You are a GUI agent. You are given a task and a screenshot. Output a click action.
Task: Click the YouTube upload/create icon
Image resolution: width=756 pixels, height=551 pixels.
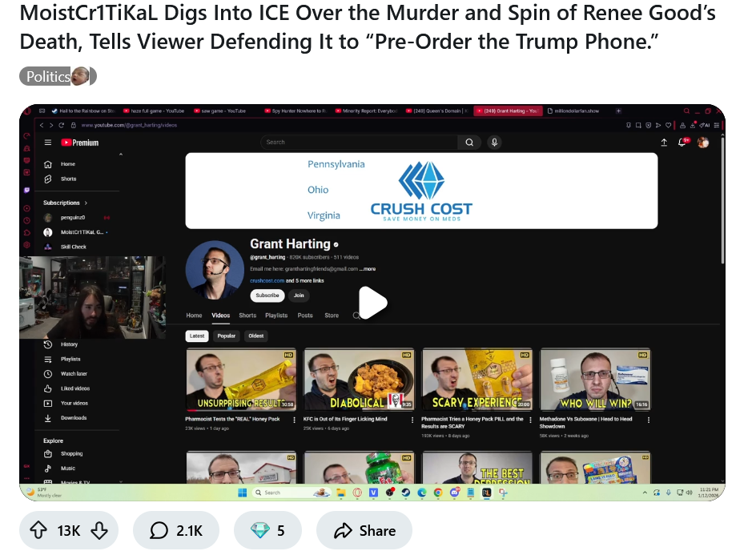(664, 143)
